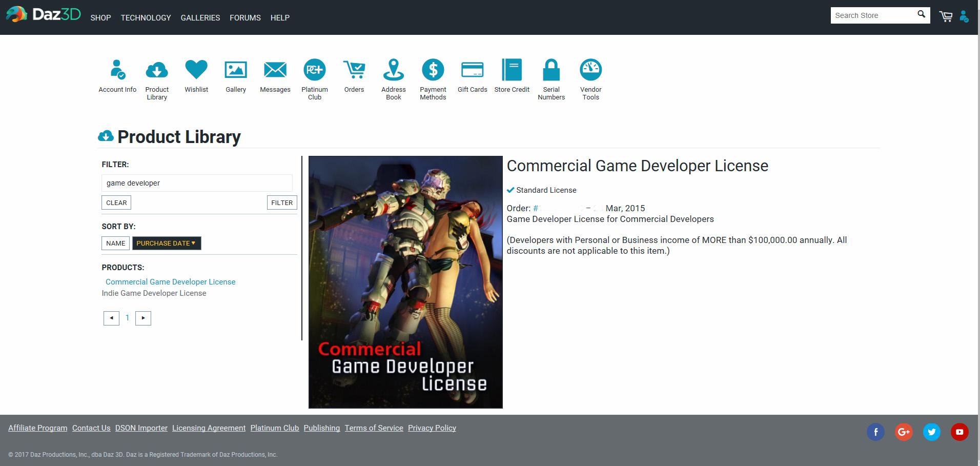Click the Daz3D logo
Image resolution: width=980 pixels, height=466 pixels.
44,14
